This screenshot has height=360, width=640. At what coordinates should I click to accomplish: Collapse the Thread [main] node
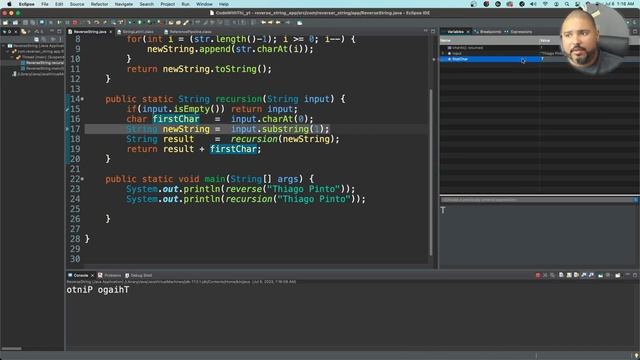[x=13, y=58]
